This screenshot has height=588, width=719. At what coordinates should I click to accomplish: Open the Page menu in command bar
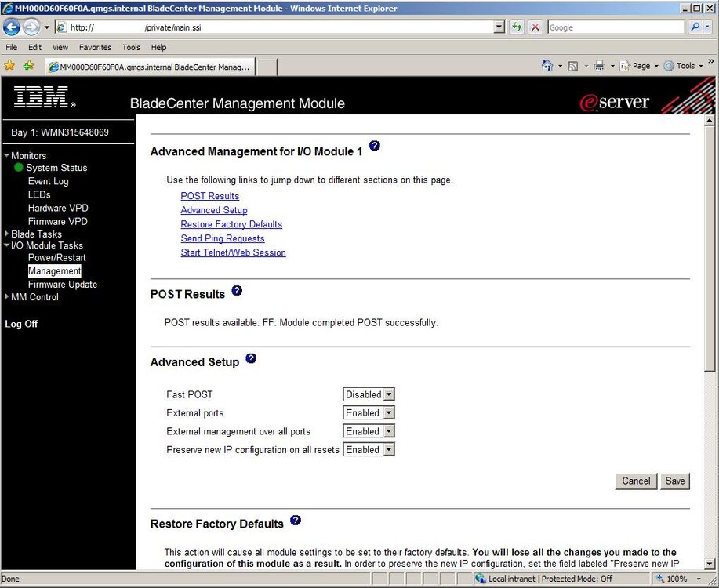pyautogui.click(x=639, y=66)
